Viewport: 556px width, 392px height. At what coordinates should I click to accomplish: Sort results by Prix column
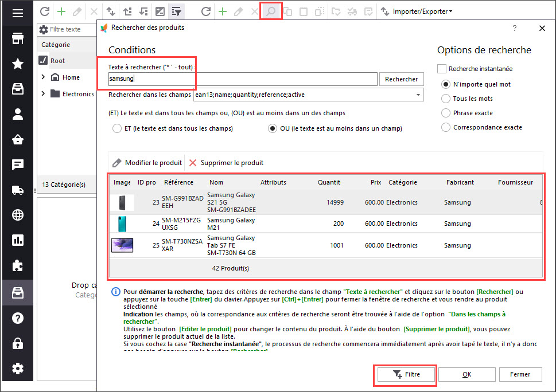click(x=376, y=182)
